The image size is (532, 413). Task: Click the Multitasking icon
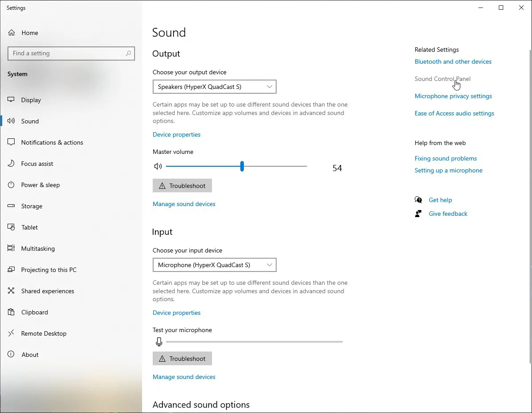pos(12,249)
